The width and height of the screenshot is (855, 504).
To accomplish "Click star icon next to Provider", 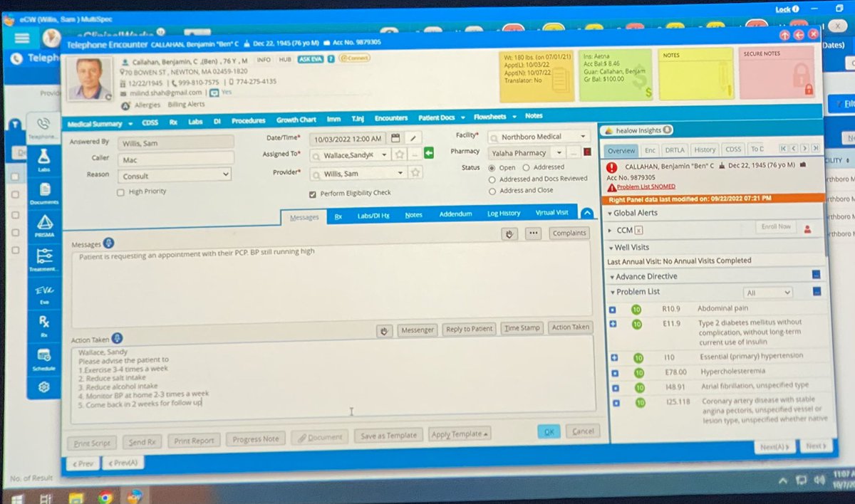I will tap(415, 173).
